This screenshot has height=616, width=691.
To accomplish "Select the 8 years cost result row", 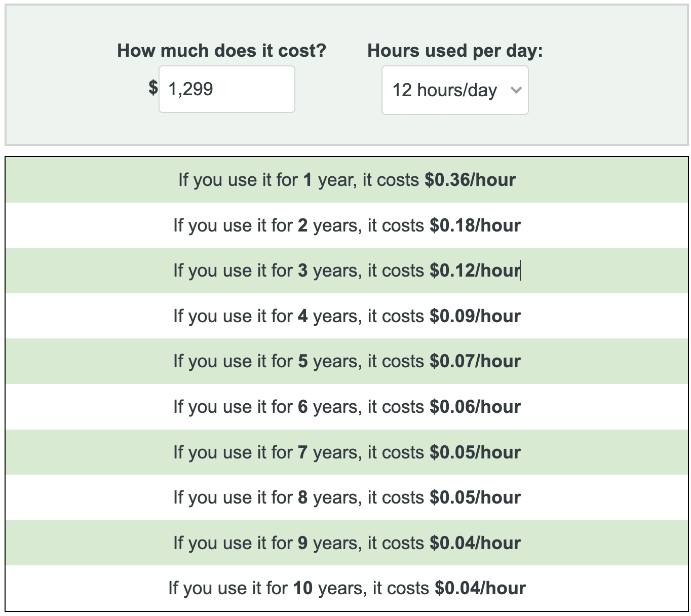I will tap(347, 497).
